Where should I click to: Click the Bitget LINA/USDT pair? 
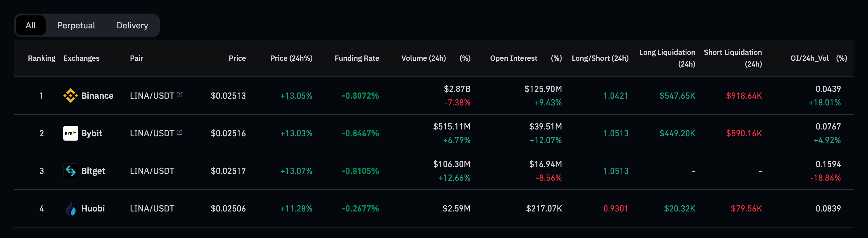(x=152, y=171)
